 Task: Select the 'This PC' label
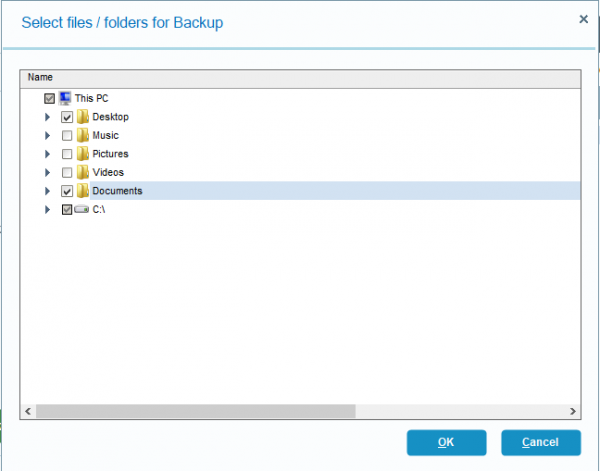(x=91, y=98)
